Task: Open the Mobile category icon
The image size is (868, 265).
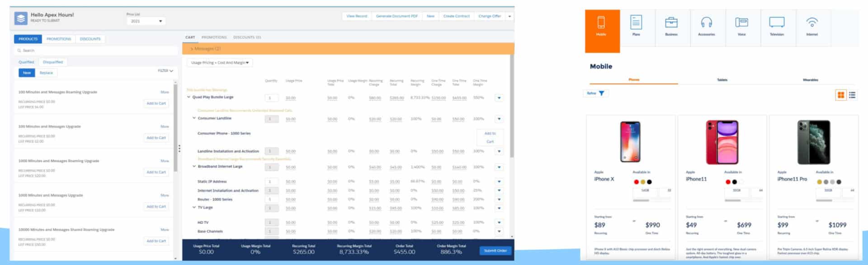Action: [x=602, y=23]
